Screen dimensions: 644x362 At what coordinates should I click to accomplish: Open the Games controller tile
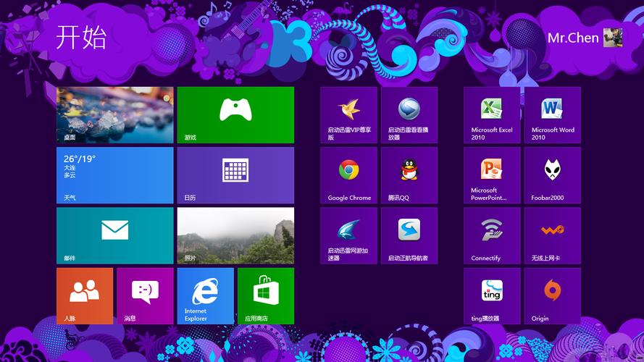coord(235,115)
